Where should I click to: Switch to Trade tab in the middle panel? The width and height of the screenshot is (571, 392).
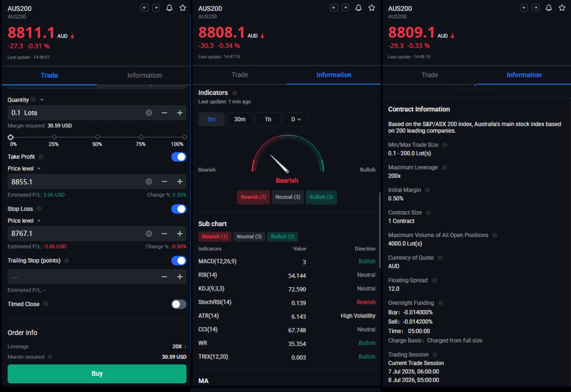[x=240, y=75]
